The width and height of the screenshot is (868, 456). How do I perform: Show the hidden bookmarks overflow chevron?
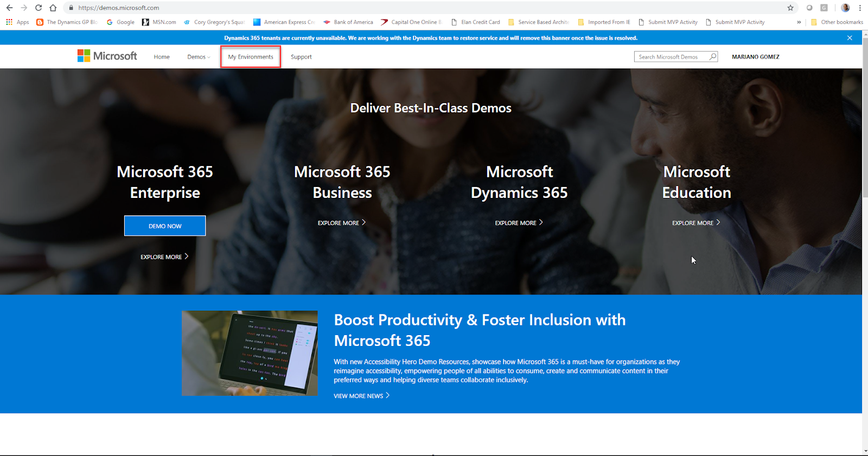799,22
